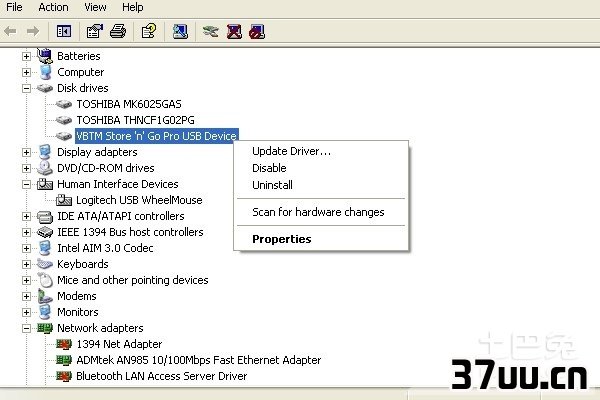600x400 pixels.
Task: Click the DVD/CD-ROM drives disc icon
Action: point(45,168)
